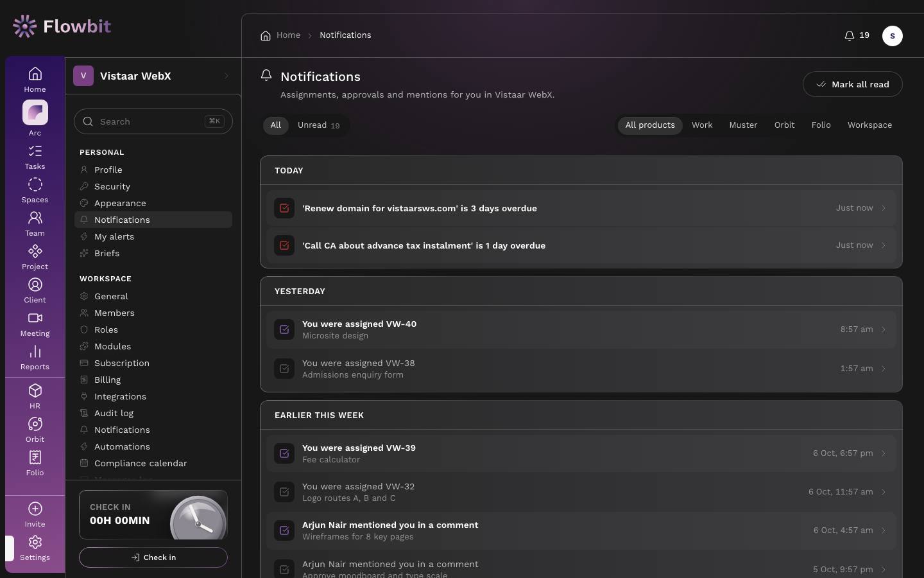Open Security in Personal settings

point(153,186)
